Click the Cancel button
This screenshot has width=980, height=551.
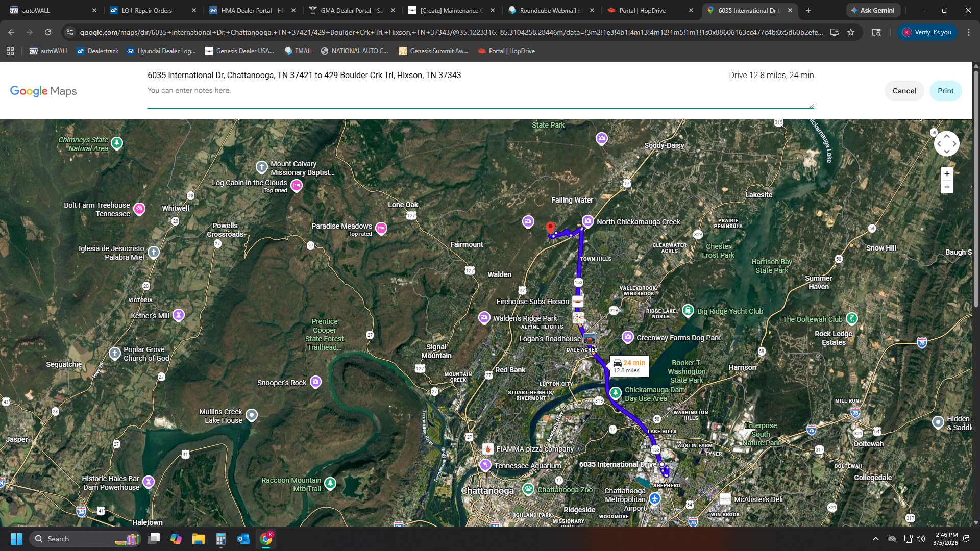pos(904,91)
